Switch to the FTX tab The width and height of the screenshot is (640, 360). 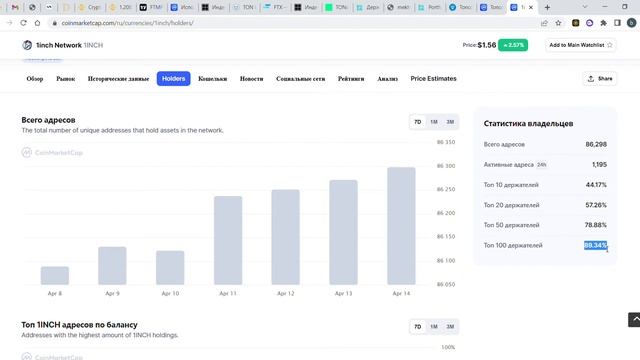pos(275,7)
